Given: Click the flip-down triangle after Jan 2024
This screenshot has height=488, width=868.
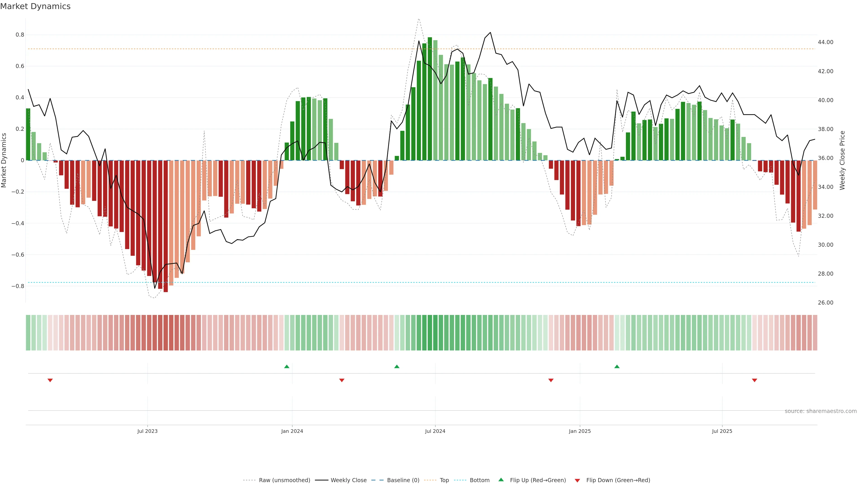Looking at the screenshot, I should (x=342, y=380).
